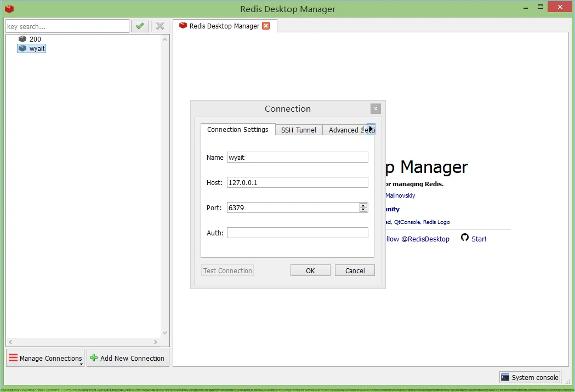Screen dimensions: 575x392
Task: Click the QtConsole link
Action: pyautogui.click(x=407, y=222)
